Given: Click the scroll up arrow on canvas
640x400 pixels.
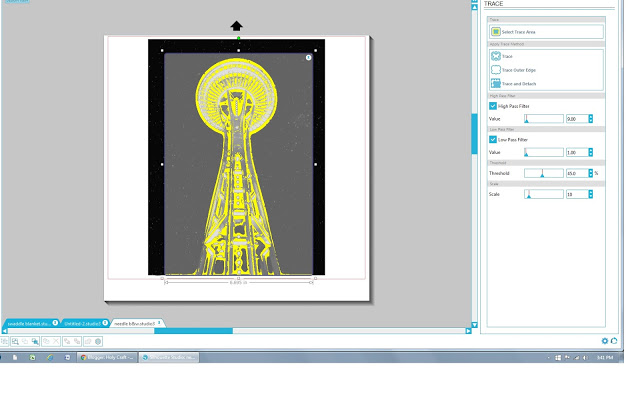Looking at the screenshot, I should [474, 7].
